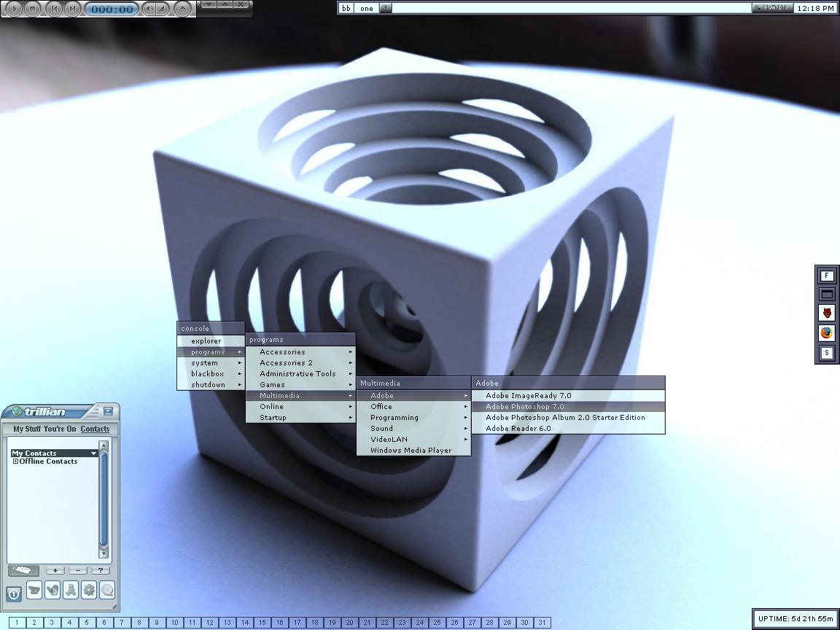
Task: Switch to Trillian 'Contacts' tab
Action: [95, 429]
